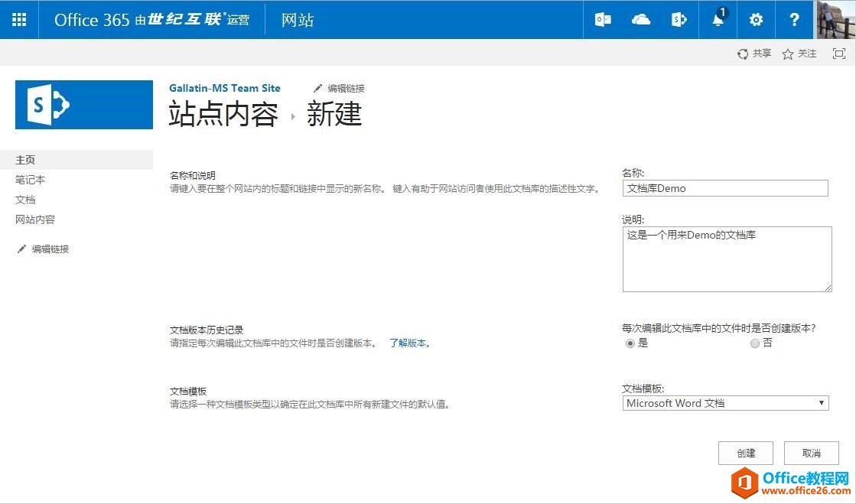Open the notifications bell
This screenshot has height=504, width=856.
(718, 20)
